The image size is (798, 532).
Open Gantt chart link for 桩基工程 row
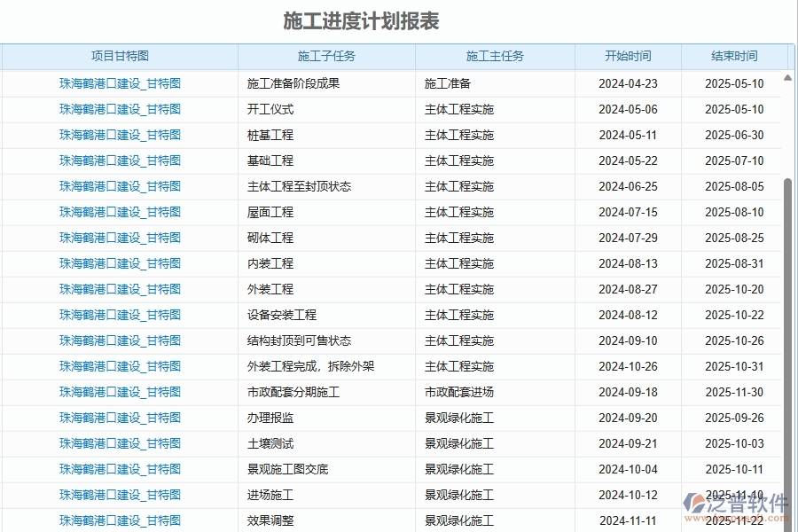coord(118,135)
